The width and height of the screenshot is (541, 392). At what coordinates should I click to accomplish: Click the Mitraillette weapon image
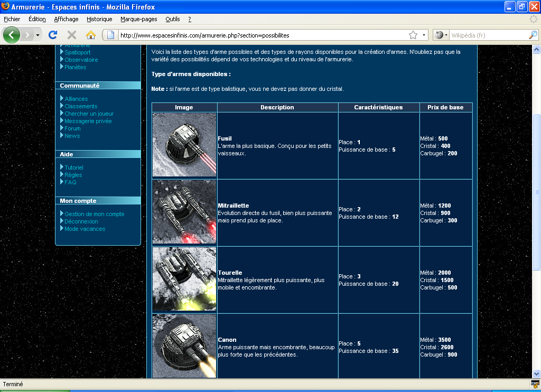[x=184, y=212]
